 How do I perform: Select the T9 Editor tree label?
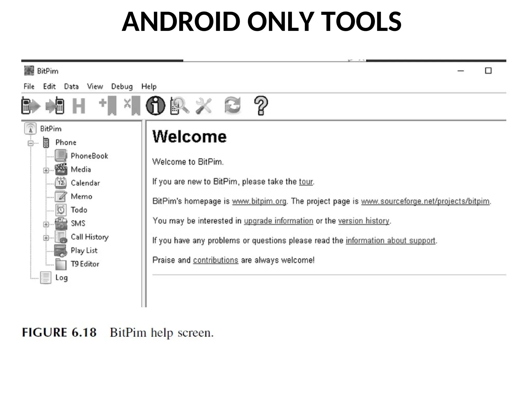[85, 264]
